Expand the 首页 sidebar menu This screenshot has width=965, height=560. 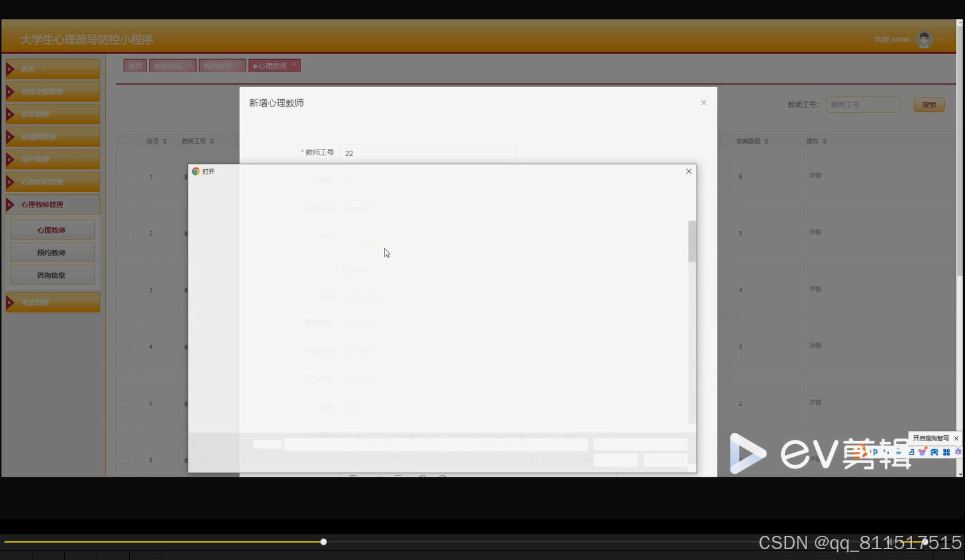click(x=52, y=69)
